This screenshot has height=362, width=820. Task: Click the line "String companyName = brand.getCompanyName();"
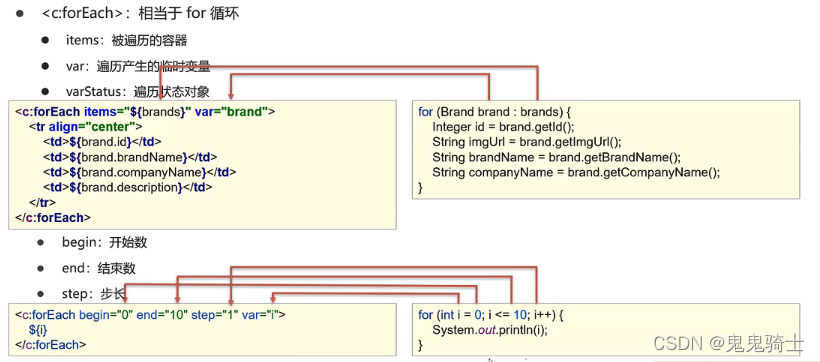coord(576,172)
